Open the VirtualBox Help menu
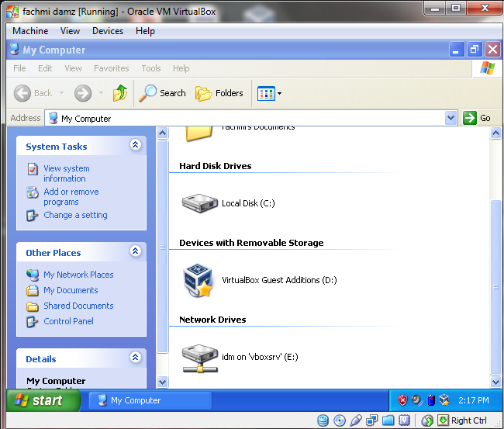Viewport: 504px width, 429px height. [145, 31]
